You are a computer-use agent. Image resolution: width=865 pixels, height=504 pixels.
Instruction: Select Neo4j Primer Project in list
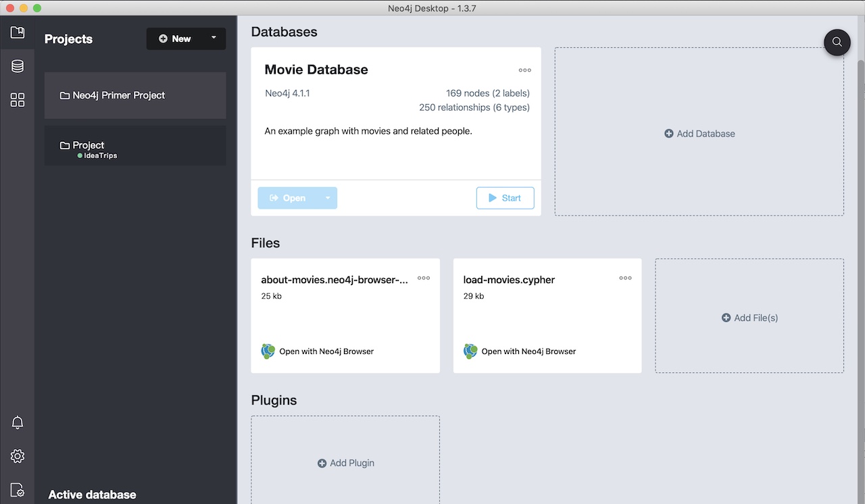(x=135, y=95)
